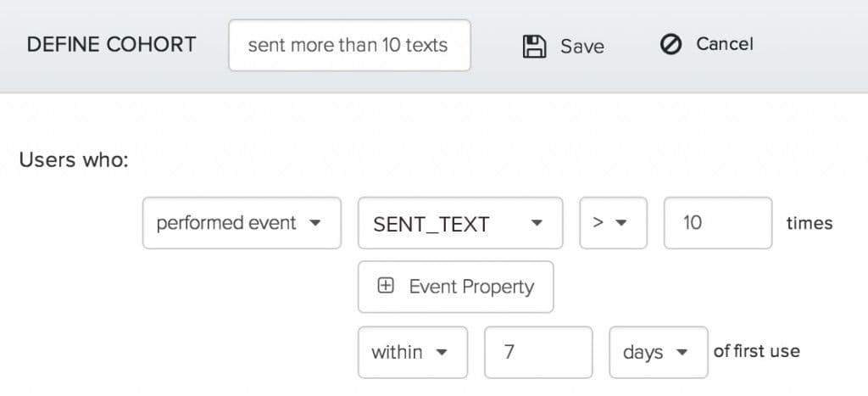Screen dimensions: 868x396
Task: Click the DEFINE COHORT heading
Action: (x=111, y=45)
